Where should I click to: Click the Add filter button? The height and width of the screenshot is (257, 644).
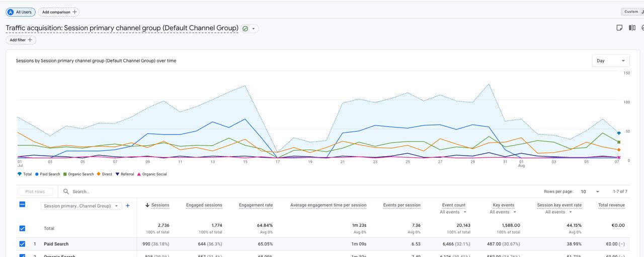[x=21, y=40]
